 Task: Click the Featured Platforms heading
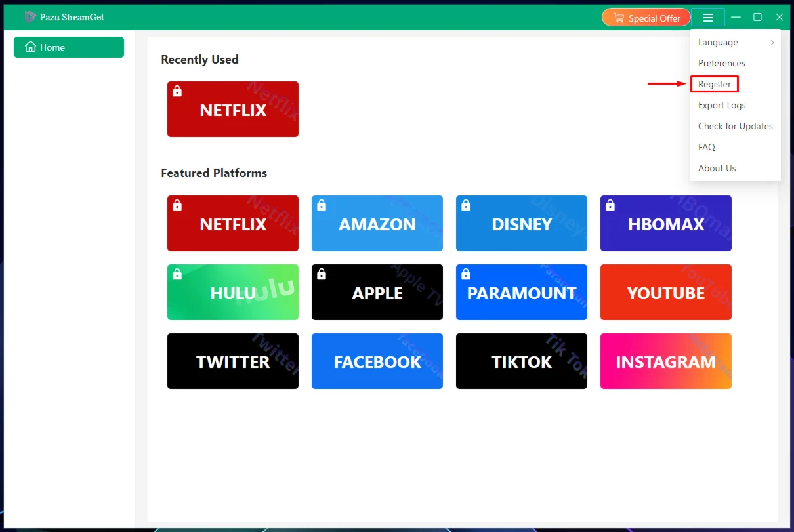(x=214, y=173)
